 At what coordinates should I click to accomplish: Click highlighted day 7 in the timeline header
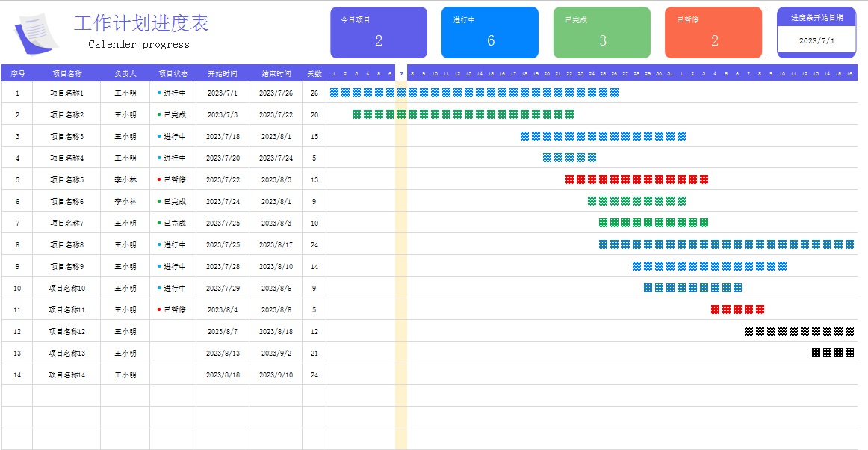click(x=401, y=74)
